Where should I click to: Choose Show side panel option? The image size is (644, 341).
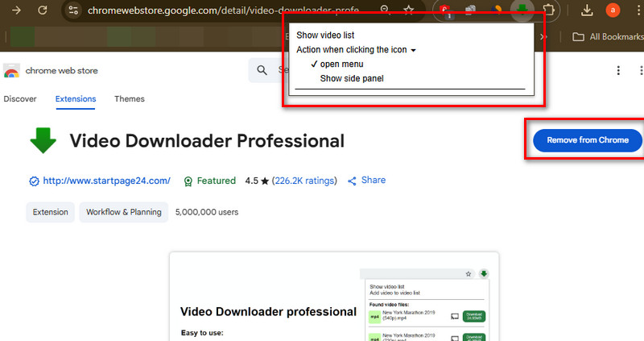[352, 78]
